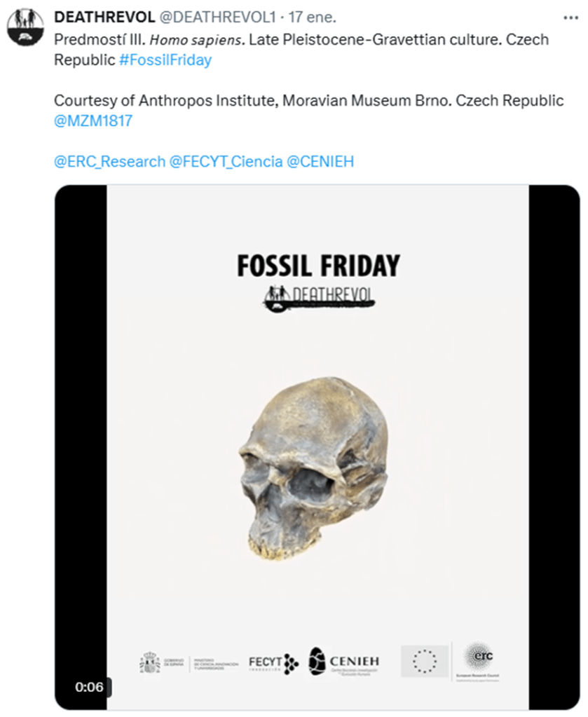588x717 pixels.
Task: Select the CENIEH logo in the video
Action: coord(344,662)
